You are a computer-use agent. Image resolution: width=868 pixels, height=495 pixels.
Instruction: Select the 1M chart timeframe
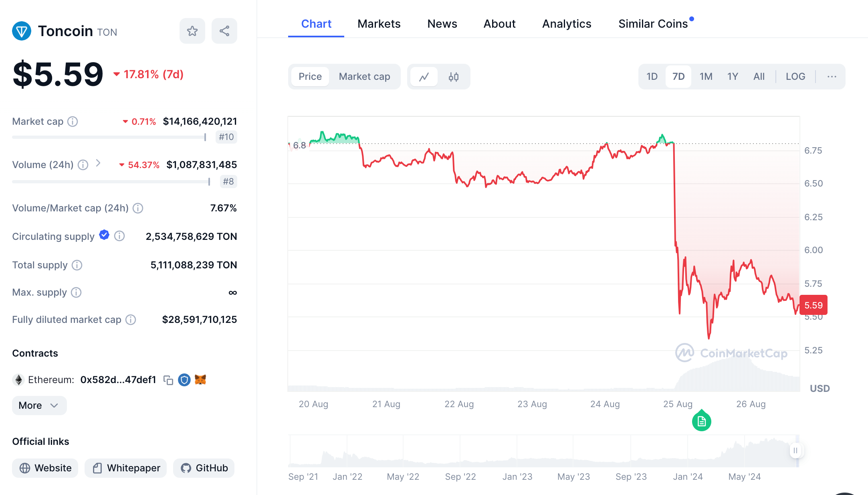706,76
